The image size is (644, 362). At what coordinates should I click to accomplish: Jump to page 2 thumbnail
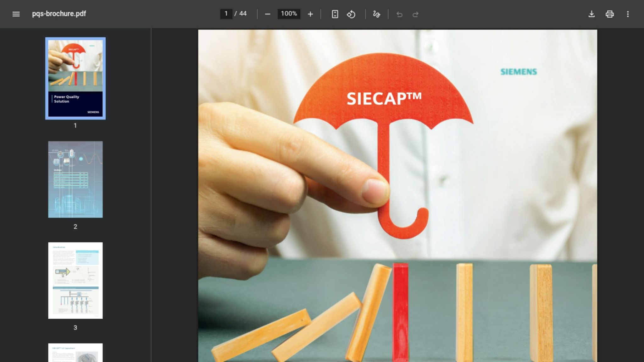point(75,179)
